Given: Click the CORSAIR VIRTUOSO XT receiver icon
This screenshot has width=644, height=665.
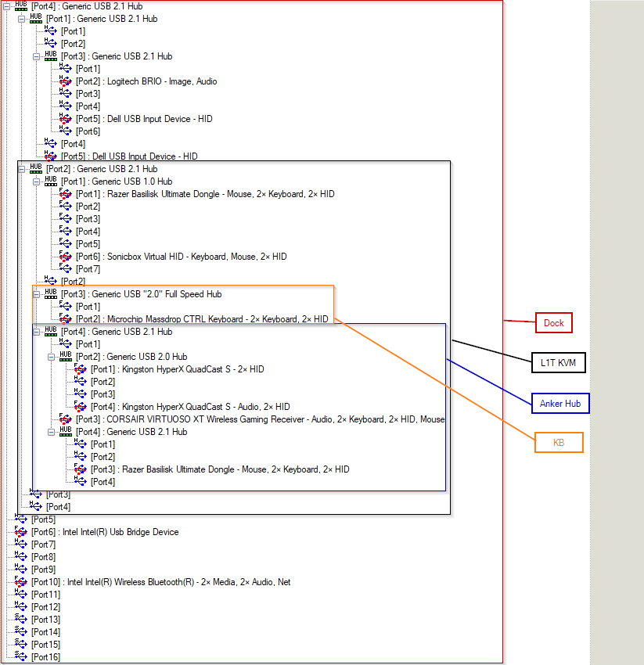Looking at the screenshot, I should click(x=66, y=419).
